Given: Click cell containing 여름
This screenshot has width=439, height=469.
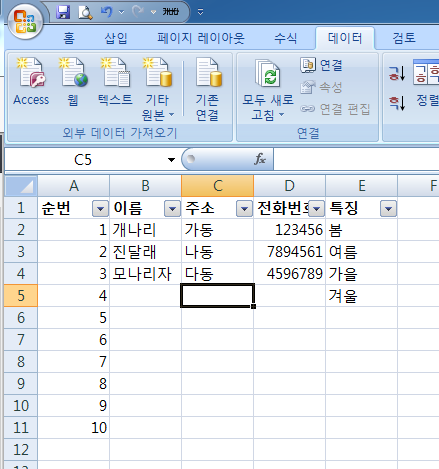Looking at the screenshot, I should (x=362, y=252).
